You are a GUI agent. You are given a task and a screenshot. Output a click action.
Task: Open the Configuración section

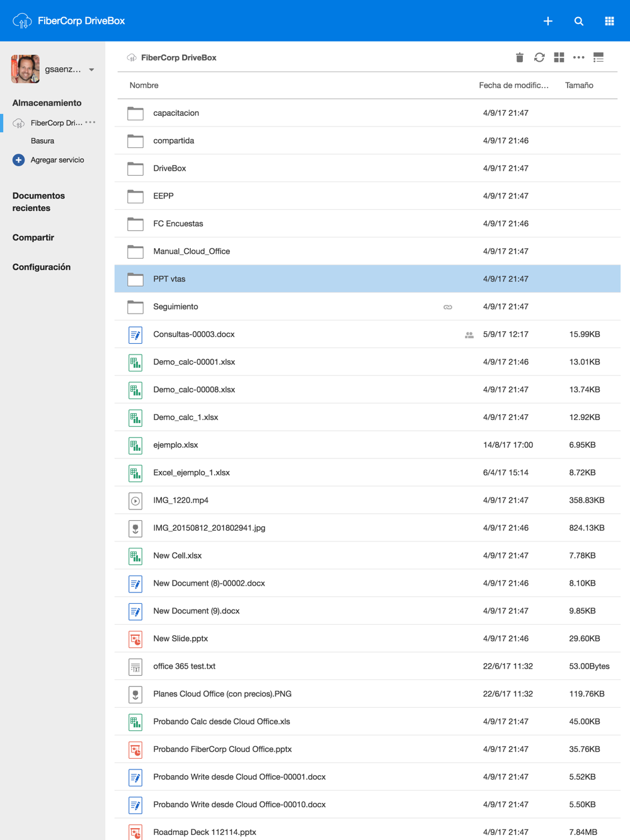click(x=42, y=267)
